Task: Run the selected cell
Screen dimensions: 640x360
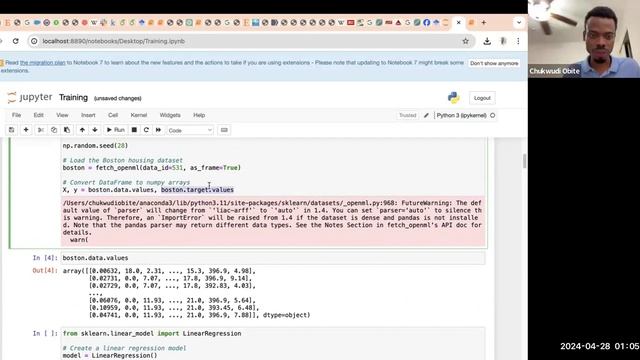Action: (116, 130)
